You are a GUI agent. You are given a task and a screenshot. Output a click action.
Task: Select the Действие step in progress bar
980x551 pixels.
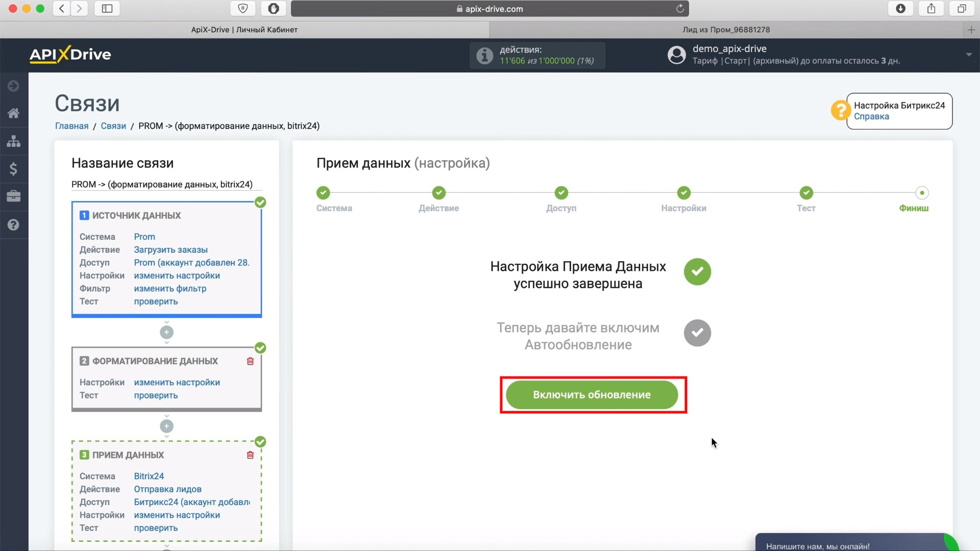pyautogui.click(x=439, y=193)
